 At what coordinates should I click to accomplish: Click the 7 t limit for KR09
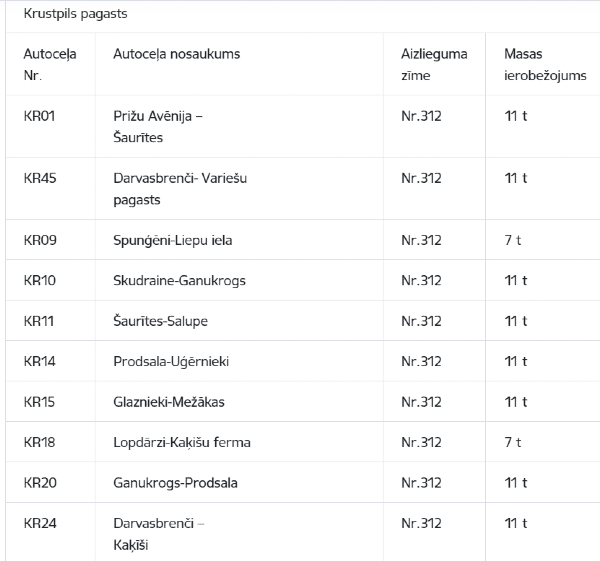(513, 240)
